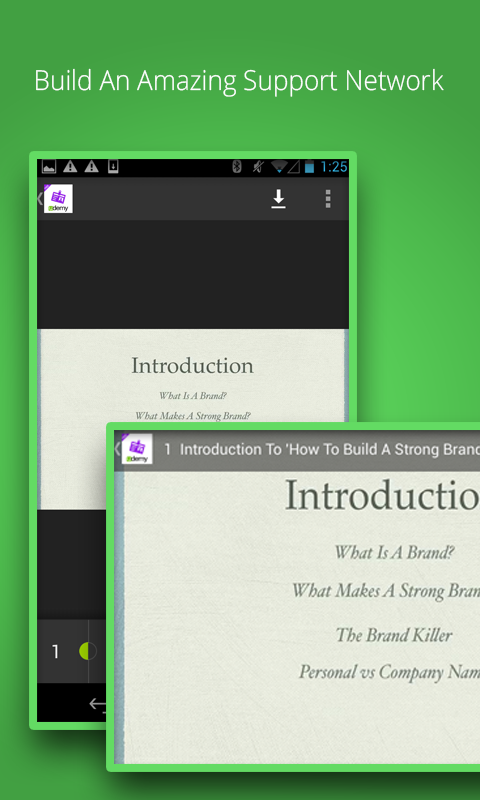The image size is (480, 800).
Task: Tap the Bluetooth status icon
Action: tap(237, 166)
